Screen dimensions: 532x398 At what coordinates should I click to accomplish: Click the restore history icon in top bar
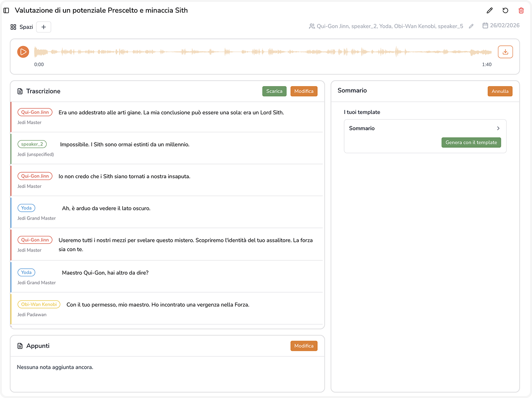(505, 10)
